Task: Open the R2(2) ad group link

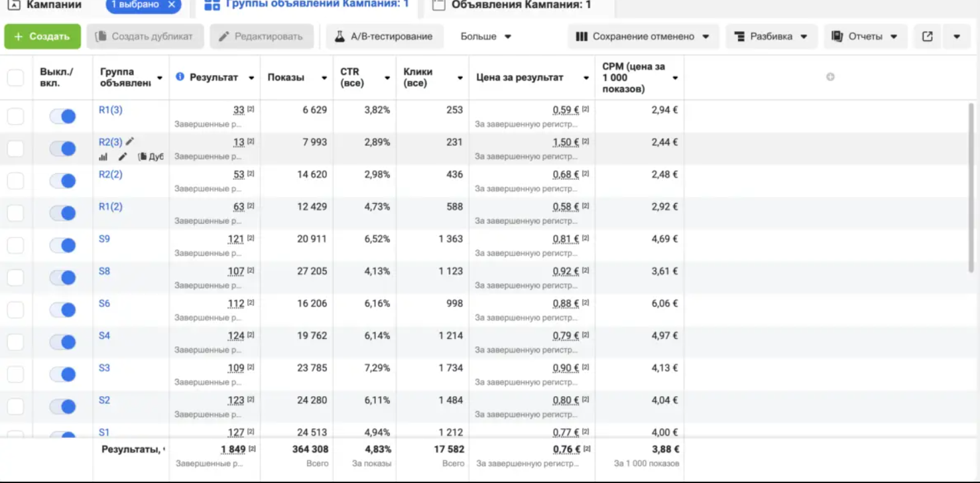Action: click(111, 174)
